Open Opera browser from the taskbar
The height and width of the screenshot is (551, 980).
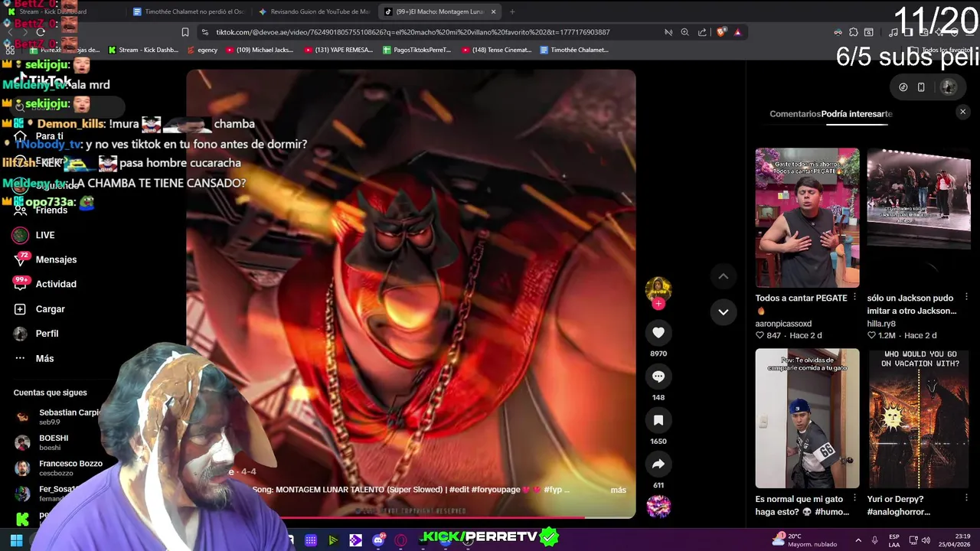(x=400, y=540)
